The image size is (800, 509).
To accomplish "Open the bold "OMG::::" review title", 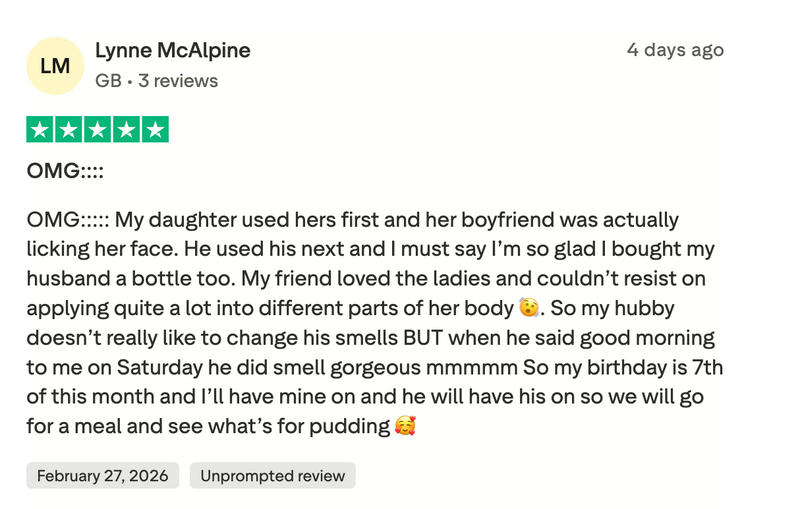I will click(66, 171).
